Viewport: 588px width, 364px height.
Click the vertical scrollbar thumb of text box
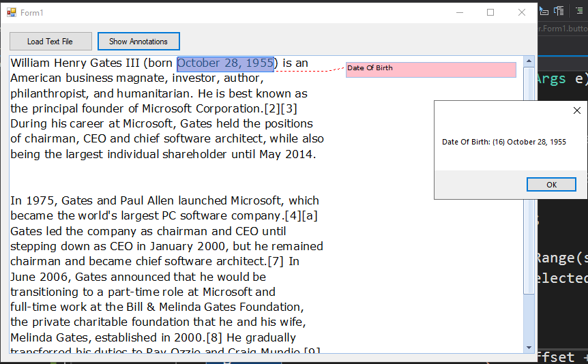point(529,181)
